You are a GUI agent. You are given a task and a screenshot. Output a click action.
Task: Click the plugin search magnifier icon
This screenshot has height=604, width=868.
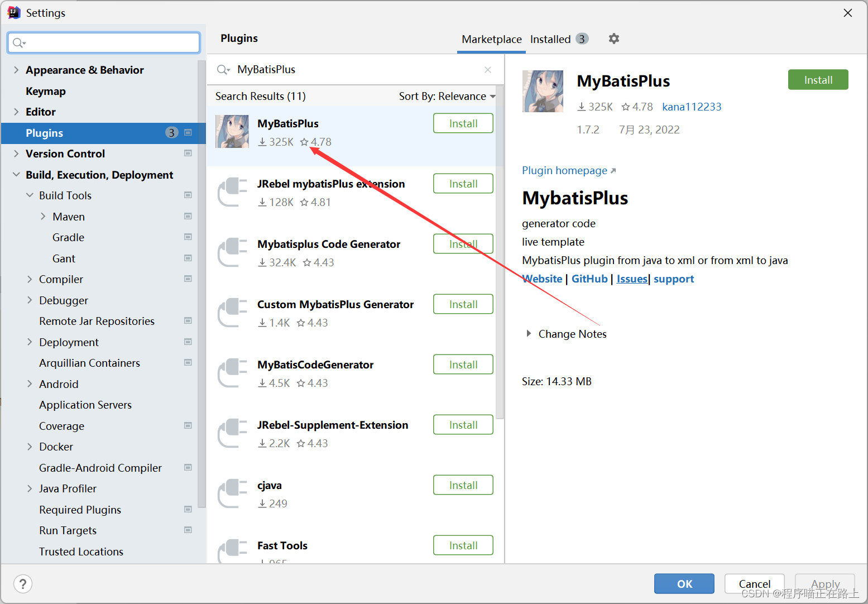223,70
